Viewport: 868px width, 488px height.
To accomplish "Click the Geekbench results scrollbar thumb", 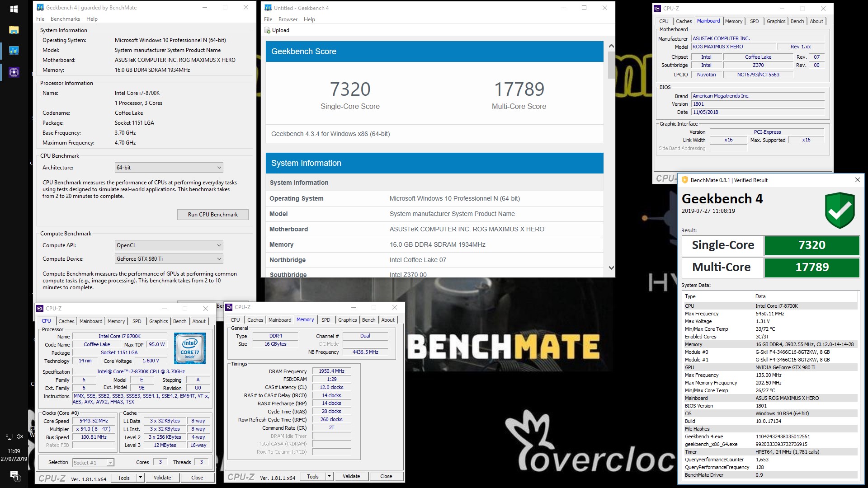I will click(611, 65).
